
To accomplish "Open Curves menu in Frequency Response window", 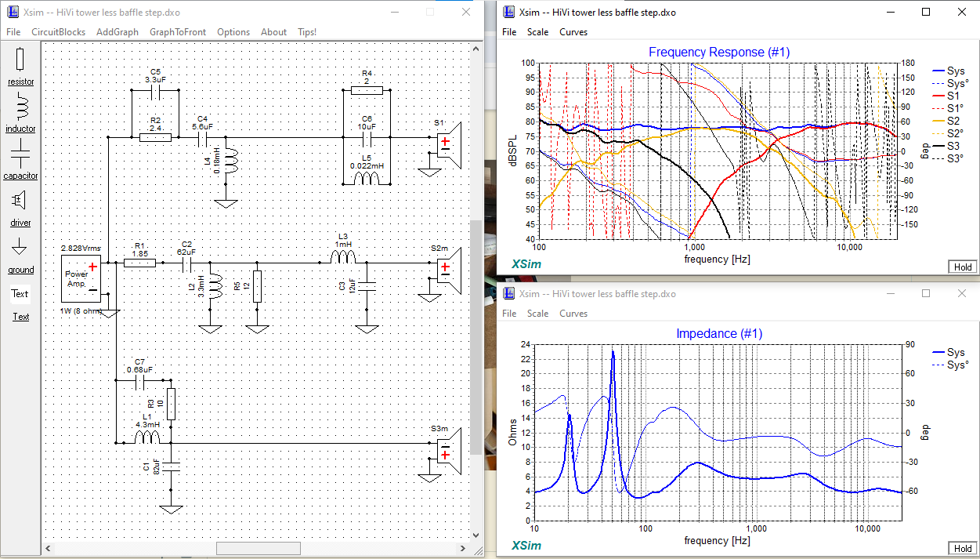I will (x=573, y=32).
